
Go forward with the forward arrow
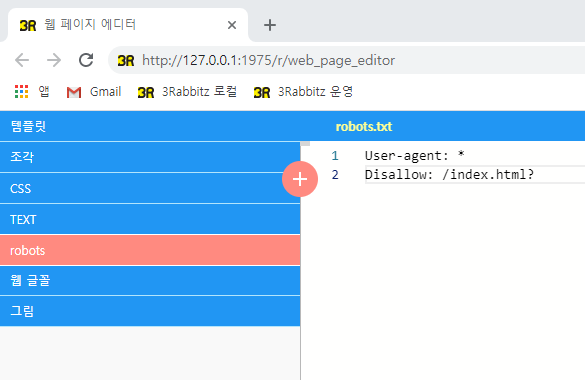point(54,60)
